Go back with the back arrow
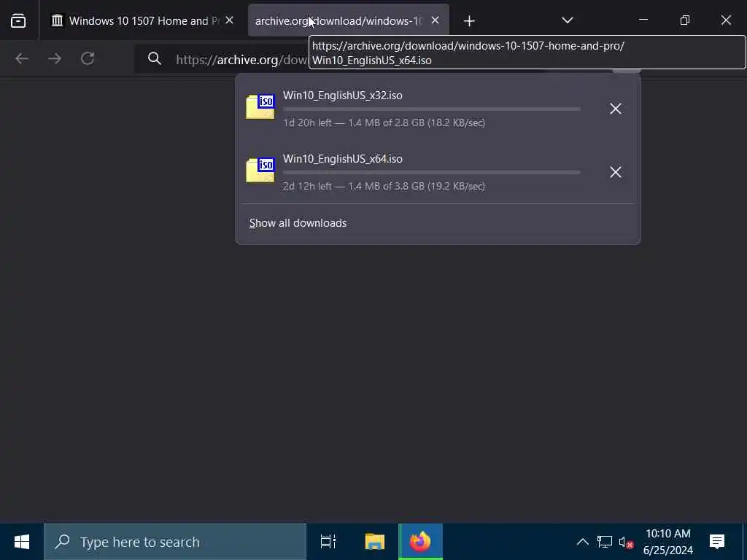 tap(22, 58)
